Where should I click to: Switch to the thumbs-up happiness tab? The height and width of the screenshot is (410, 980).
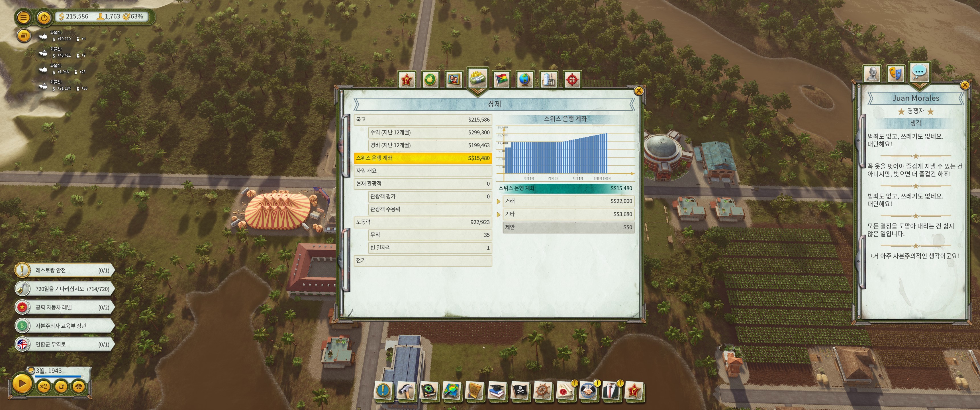[430, 79]
